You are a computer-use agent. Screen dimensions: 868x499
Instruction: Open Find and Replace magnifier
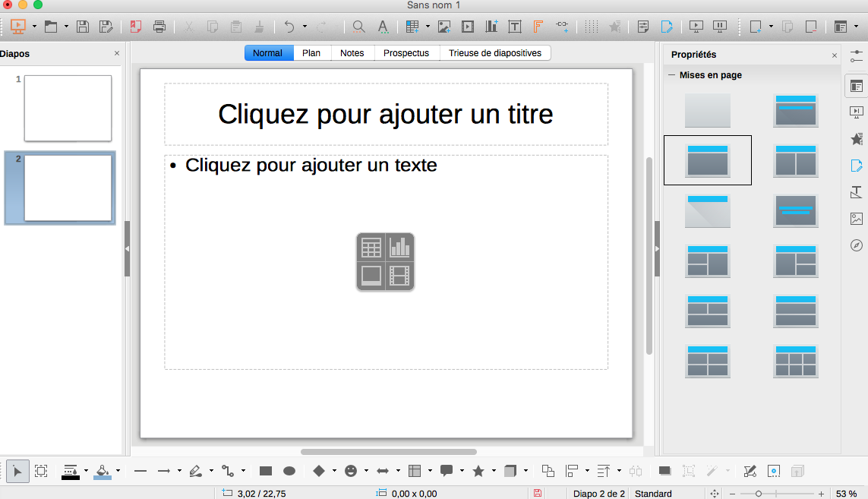(x=358, y=26)
